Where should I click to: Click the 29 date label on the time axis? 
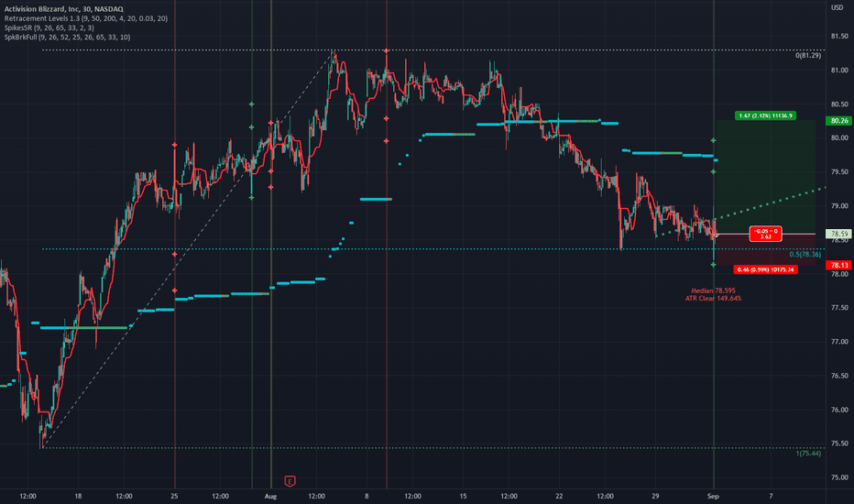coord(655,497)
